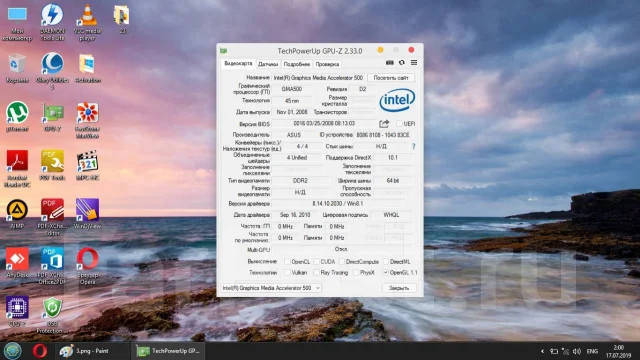Open the GPU selection dropdown at bottom
The width and height of the screenshot is (640, 360).
(x=271, y=288)
